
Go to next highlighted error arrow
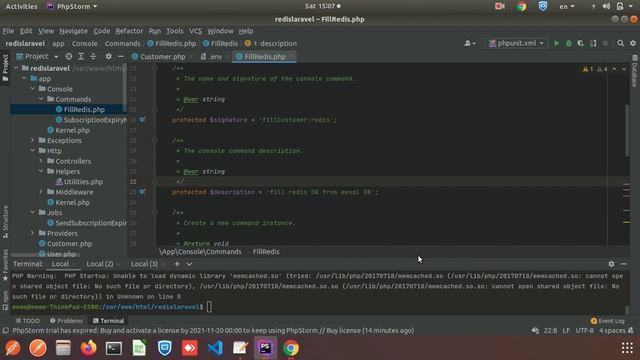(x=624, y=69)
